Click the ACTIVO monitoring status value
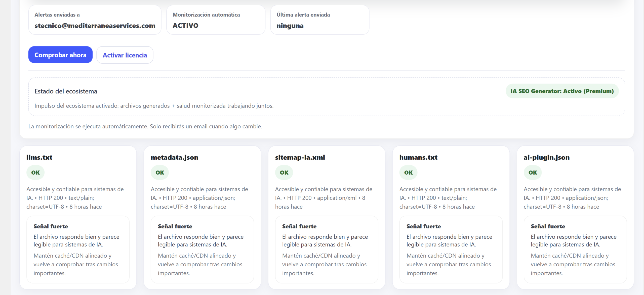 coord(185,26)
